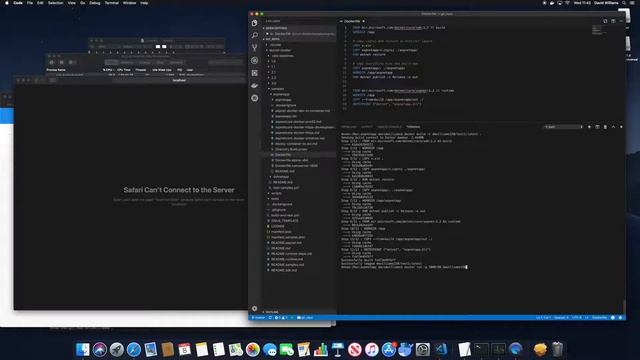Open the Source Control view in activity bar

(255, 48)
